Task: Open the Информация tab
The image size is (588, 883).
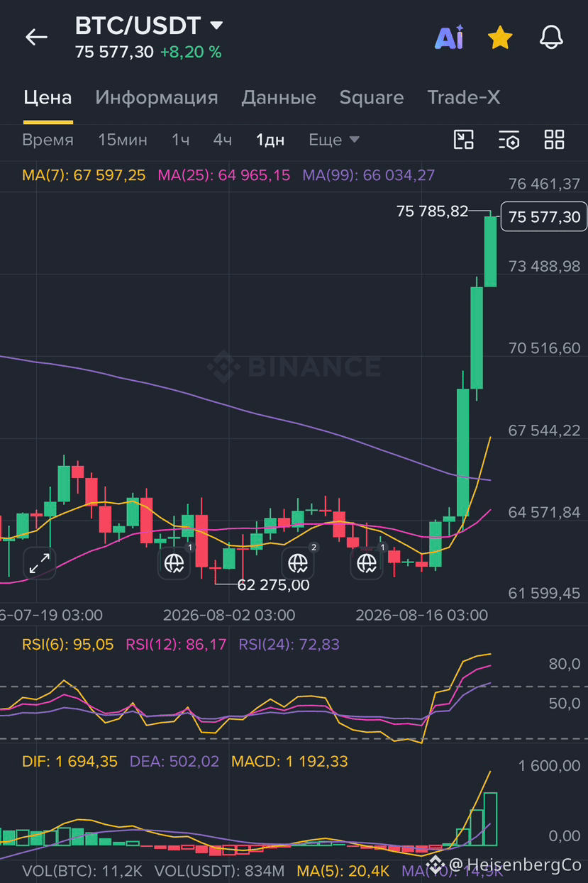Action: click(x=157, y=97)
